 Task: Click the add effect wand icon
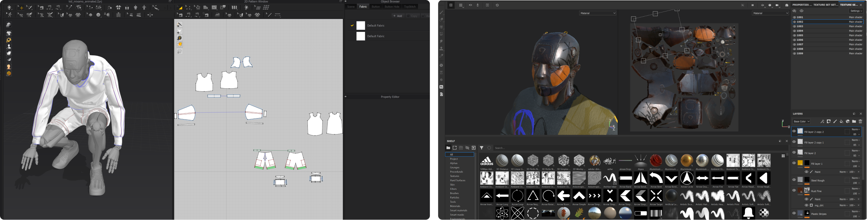822,122
